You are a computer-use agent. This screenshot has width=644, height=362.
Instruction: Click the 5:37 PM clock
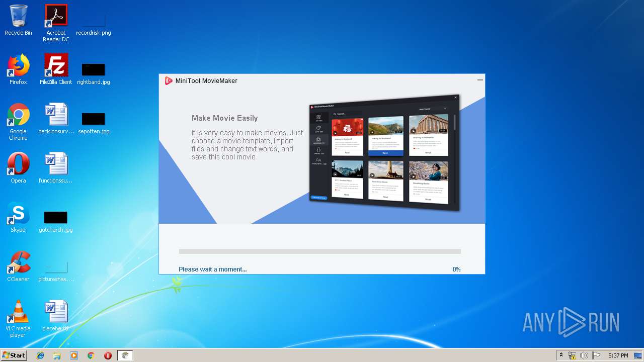pyautogui.click(x=618, y=355)
